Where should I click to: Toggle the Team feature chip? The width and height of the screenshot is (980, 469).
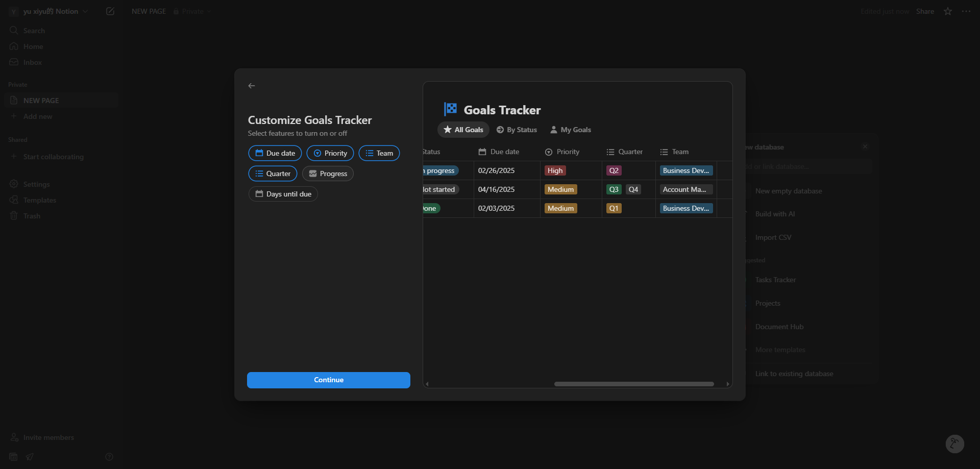coord(379,153)
